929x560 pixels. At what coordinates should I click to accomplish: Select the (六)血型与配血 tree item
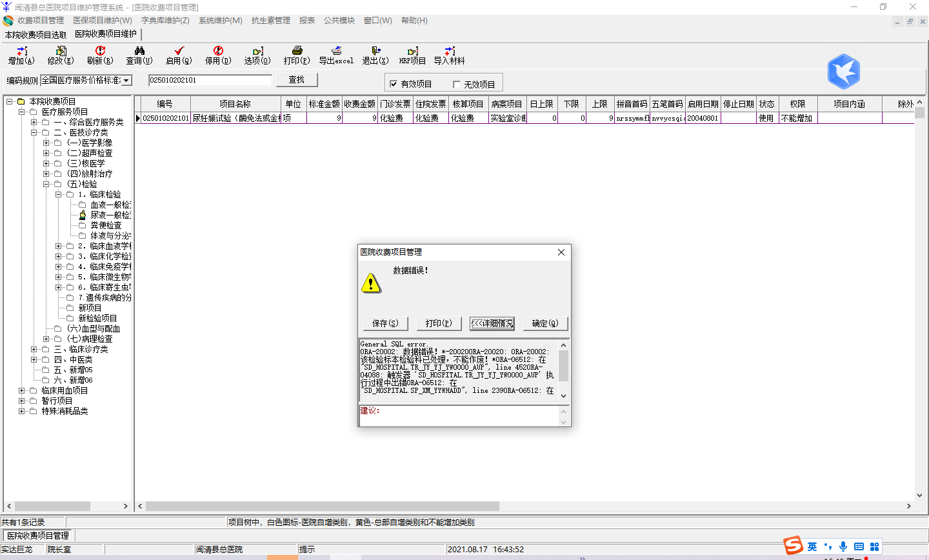(94, 328)
